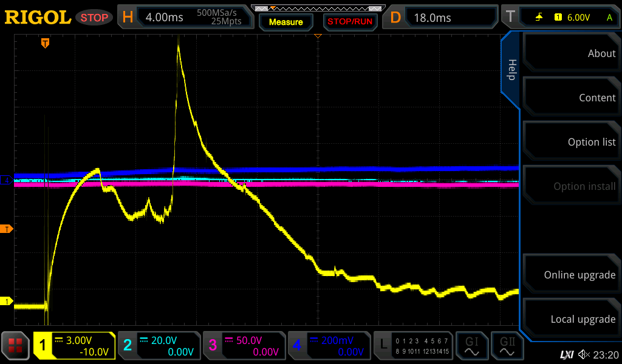Click the GII signal generator icon
This screenshot has height=364, width=622.
[x=507, y=346]
